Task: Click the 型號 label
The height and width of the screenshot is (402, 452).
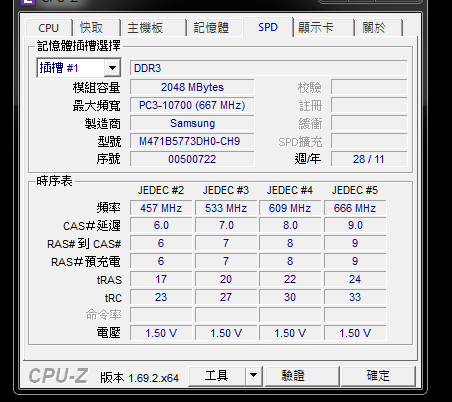Action: coord(109,142)
